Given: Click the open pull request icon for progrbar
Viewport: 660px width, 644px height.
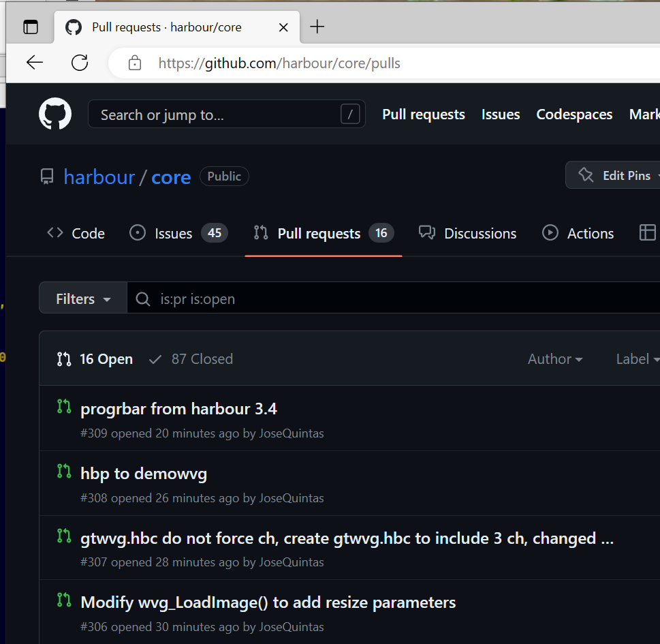Looking at the screenshot, I should tap(64, 407).
